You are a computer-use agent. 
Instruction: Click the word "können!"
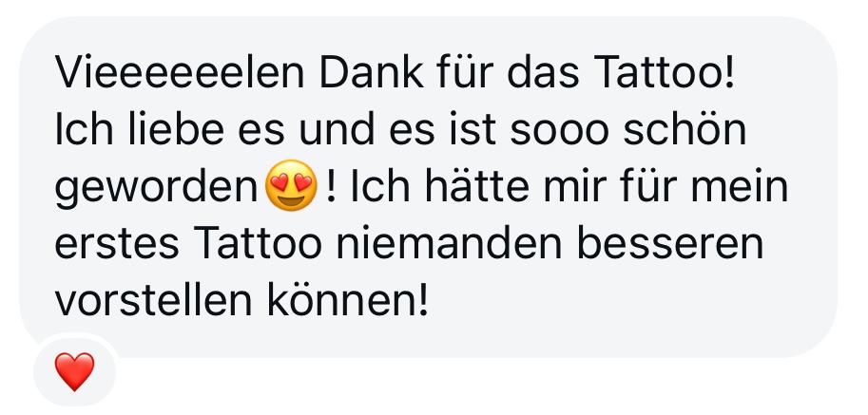(x=348, y=302)
